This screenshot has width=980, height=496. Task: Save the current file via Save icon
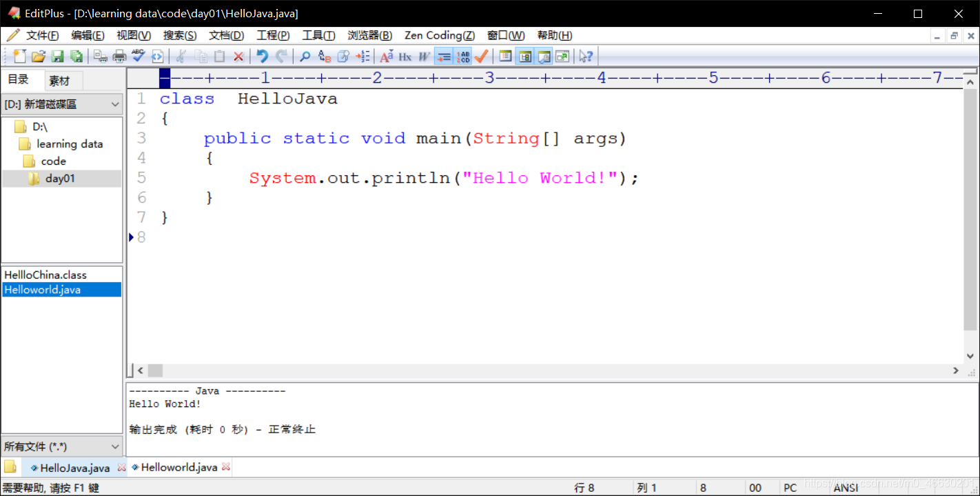[58, 56]
